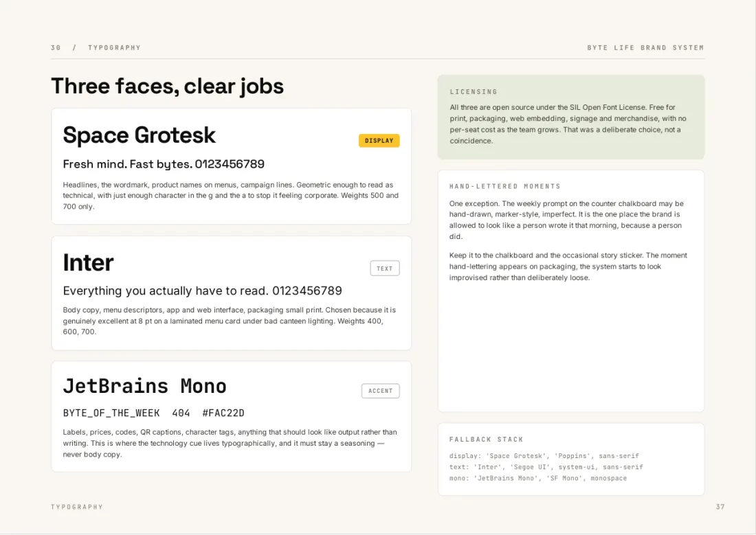
Task: Click the "BYTE LIFE BRAND SYSTEM" header text
Action: click(645, 47)
